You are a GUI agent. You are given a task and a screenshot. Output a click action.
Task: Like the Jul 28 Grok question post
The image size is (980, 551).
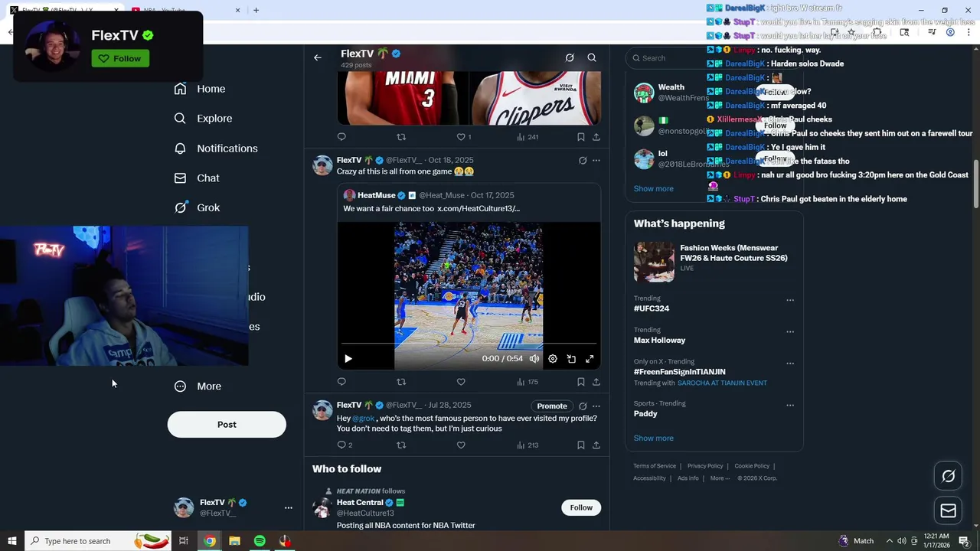point(461,445)
